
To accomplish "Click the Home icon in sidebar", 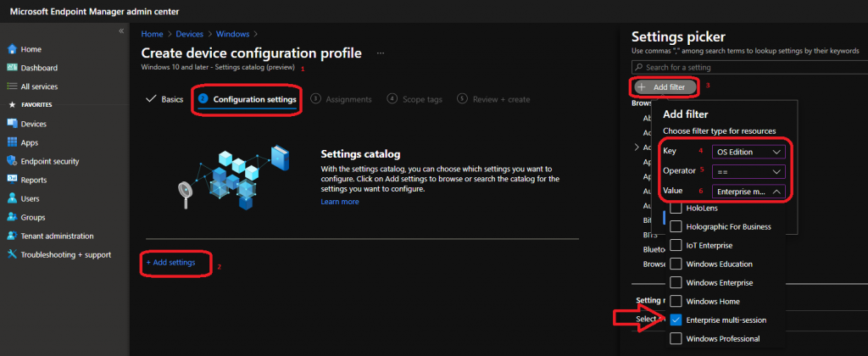I will 12,49.
